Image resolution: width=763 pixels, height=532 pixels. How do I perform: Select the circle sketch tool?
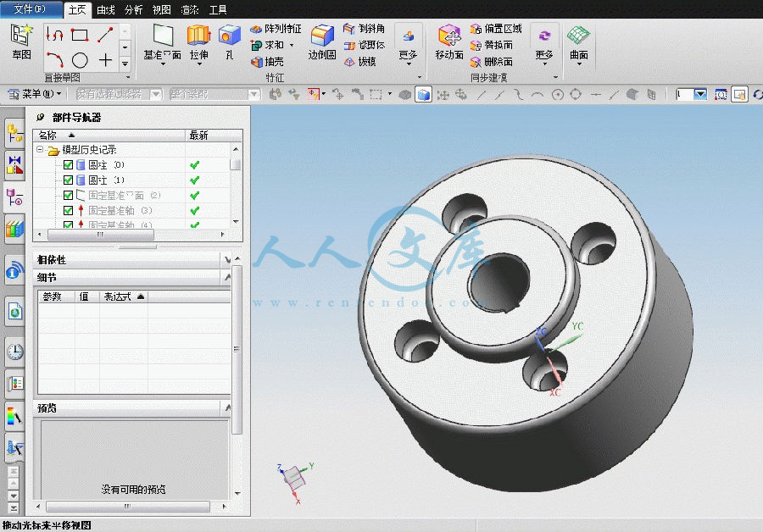[x=80, y=60]
